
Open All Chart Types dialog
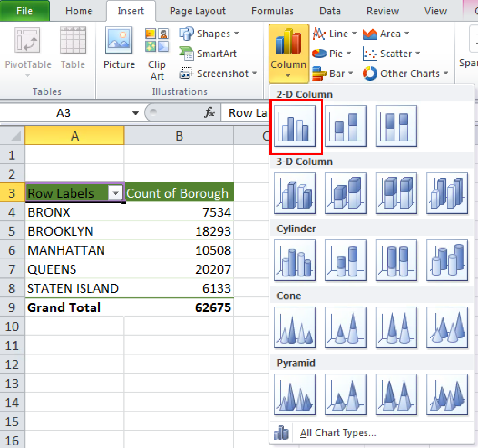tap(338, 432)
